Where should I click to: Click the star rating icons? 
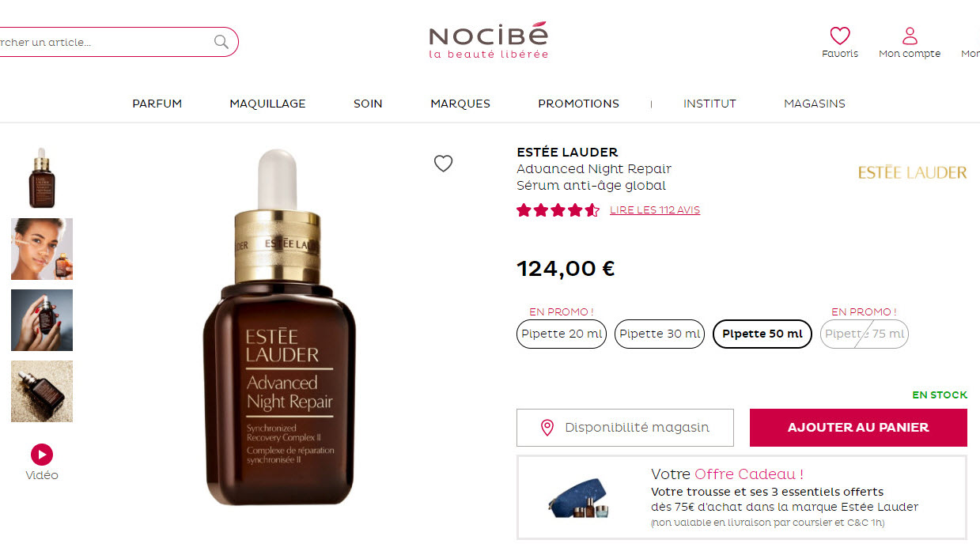558,210
